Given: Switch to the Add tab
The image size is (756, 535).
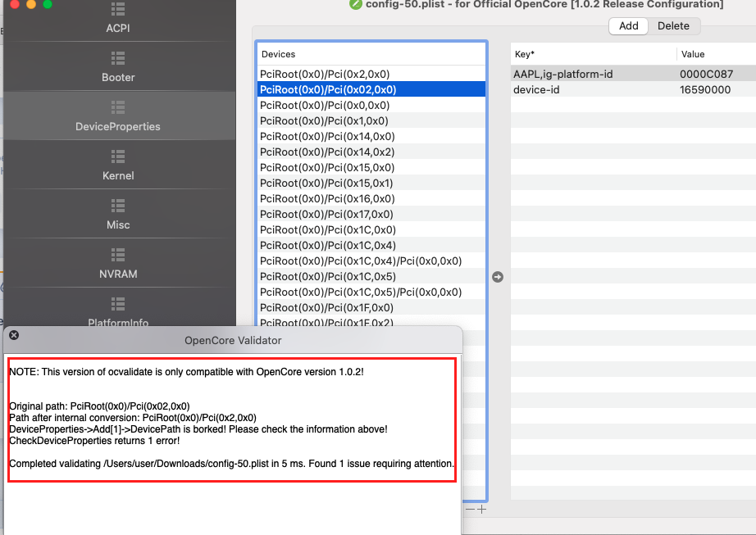Looking at the screenshot, I should pyautogui.click(x=628, y=25).
